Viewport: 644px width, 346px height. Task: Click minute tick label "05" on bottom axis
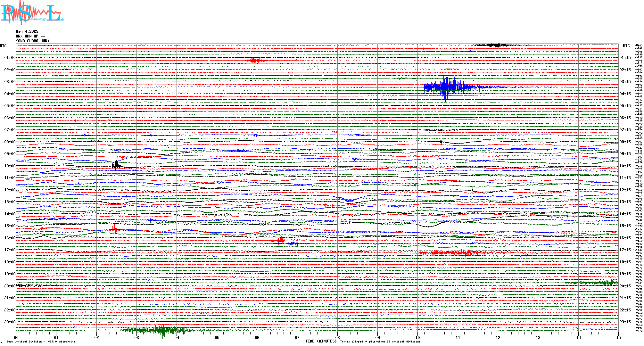click(217, 338)
